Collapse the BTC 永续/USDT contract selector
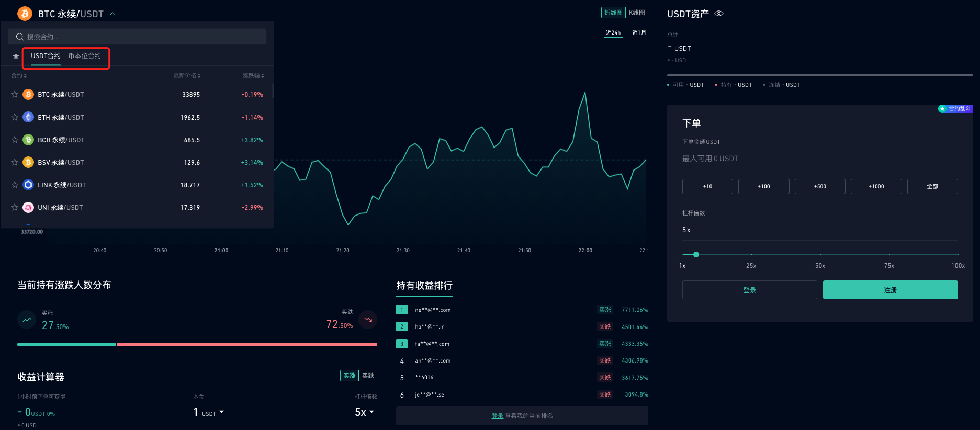The height and width of the screenshot is (430, 980). [112, 14]
